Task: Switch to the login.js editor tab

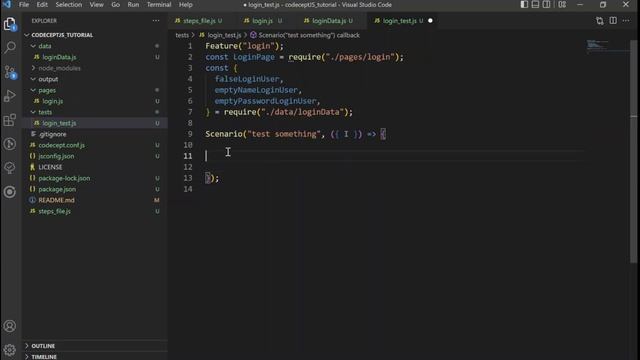Action: point(262,21)
